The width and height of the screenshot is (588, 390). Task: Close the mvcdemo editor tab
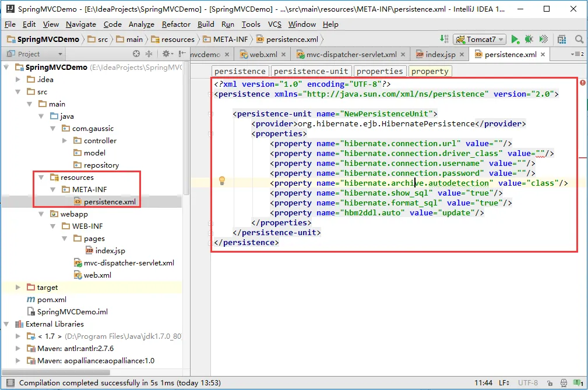point(227,55)
